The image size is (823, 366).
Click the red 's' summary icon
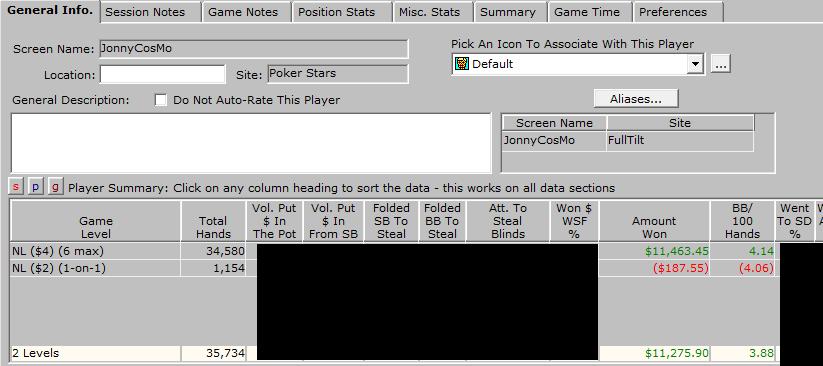(x=16, y=186)
